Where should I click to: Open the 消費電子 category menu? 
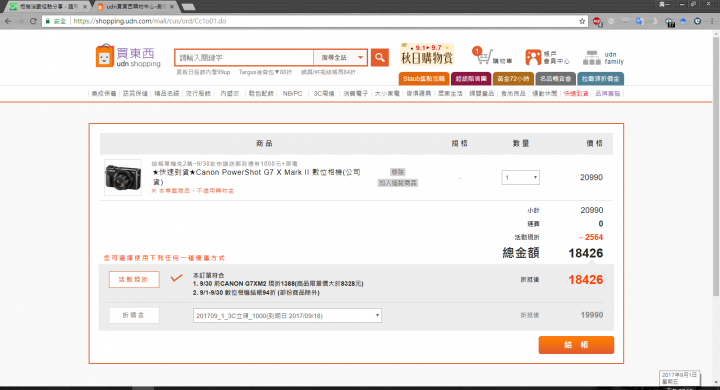click(x=355, y=93)
